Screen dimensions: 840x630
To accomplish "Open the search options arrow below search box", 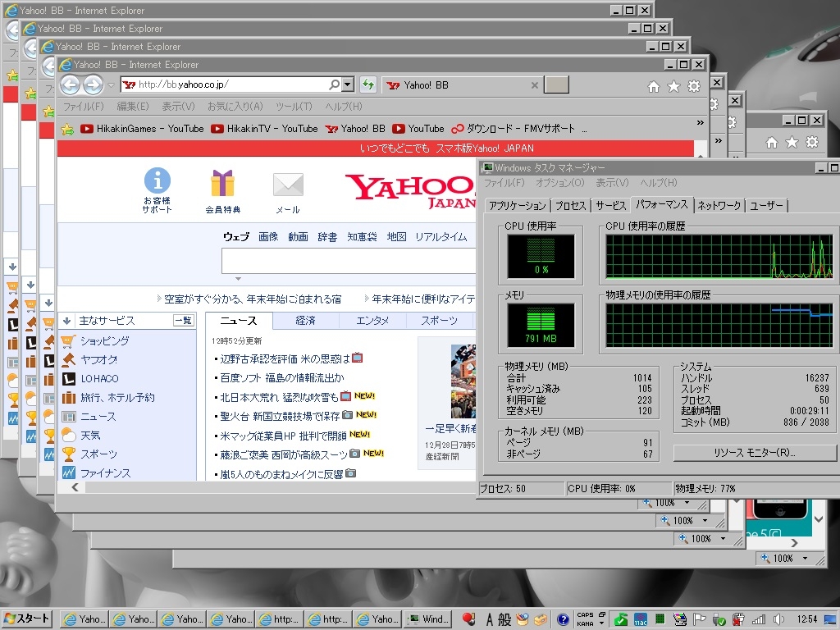I will click(x=239, y=279).
